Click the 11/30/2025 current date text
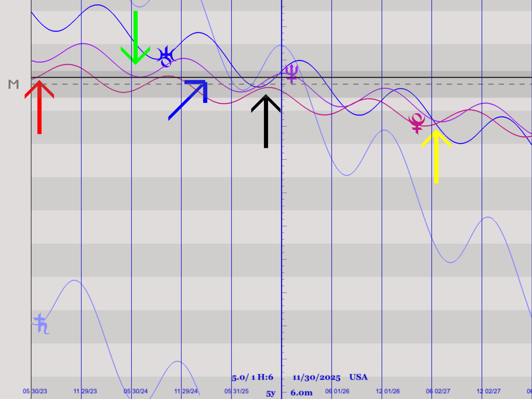The image size is (532, 399). coord(316,377)
